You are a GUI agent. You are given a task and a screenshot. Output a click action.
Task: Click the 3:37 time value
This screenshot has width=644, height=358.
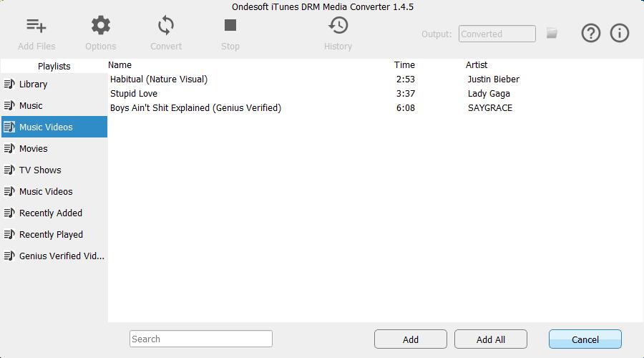pos(406,94)
